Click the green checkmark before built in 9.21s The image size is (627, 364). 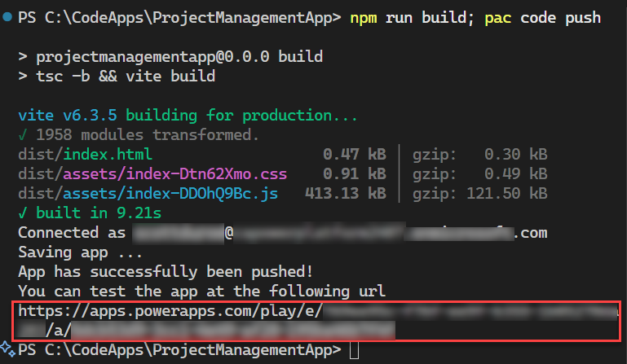point(22,213)
